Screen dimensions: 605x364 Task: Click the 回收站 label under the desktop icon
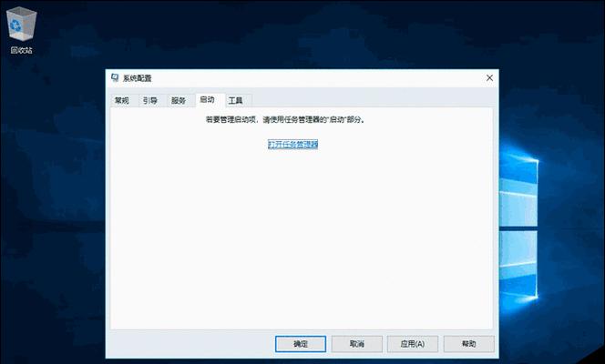tap(20, 51)
